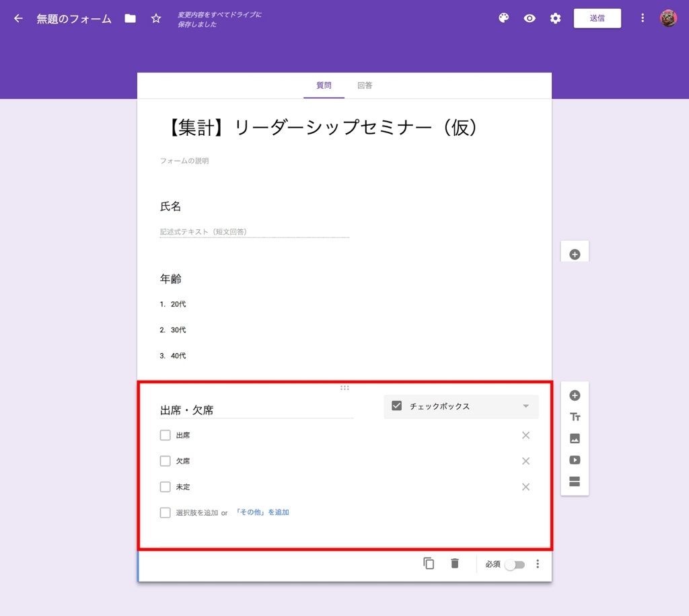Add a title and description using the Tt icon

pyautogui.click(x=575, y=417)
